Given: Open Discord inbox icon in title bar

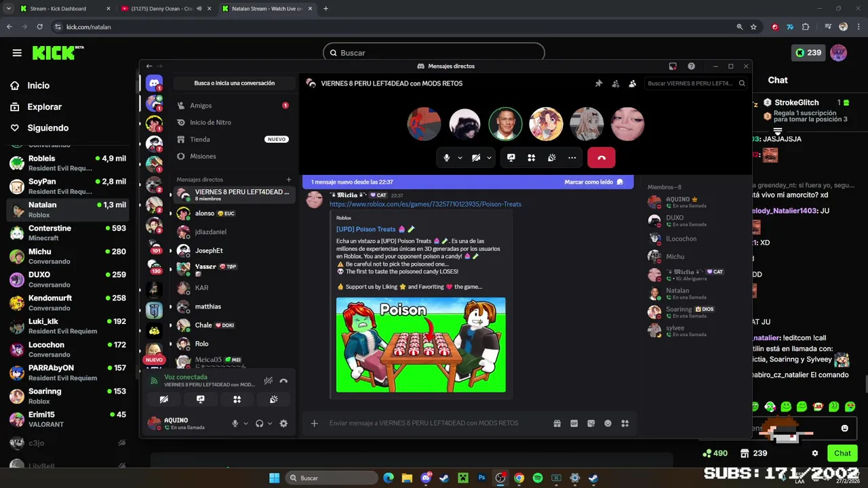Looking at the screenshot, I should (x=673, y=66).
